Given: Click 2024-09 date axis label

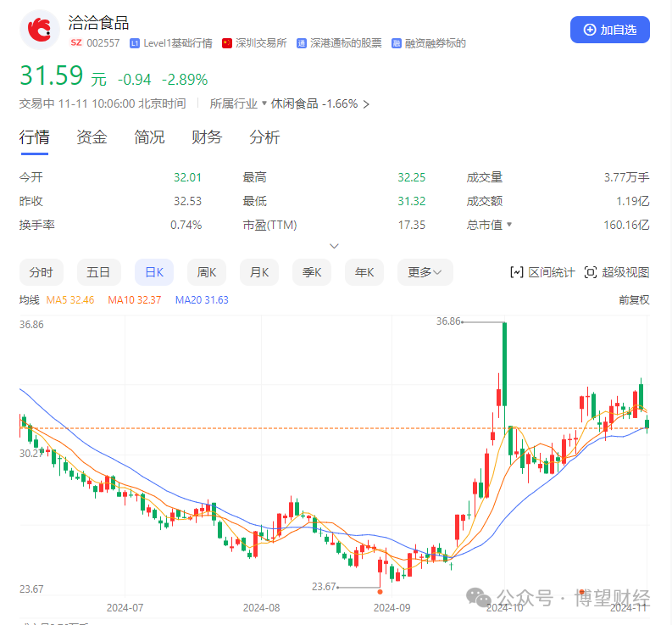Looking at the screenshot, I should click(392, 608).
